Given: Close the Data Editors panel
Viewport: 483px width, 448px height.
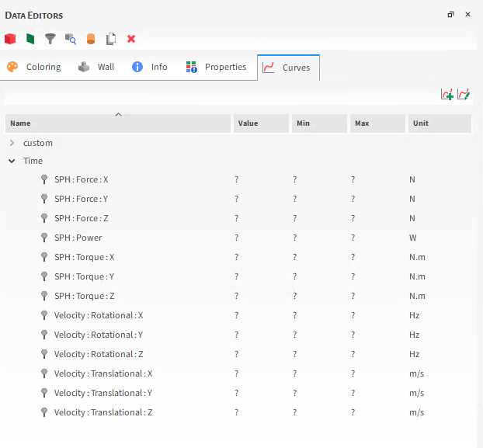Looking at the screenshot, I should tap(468, 15).
